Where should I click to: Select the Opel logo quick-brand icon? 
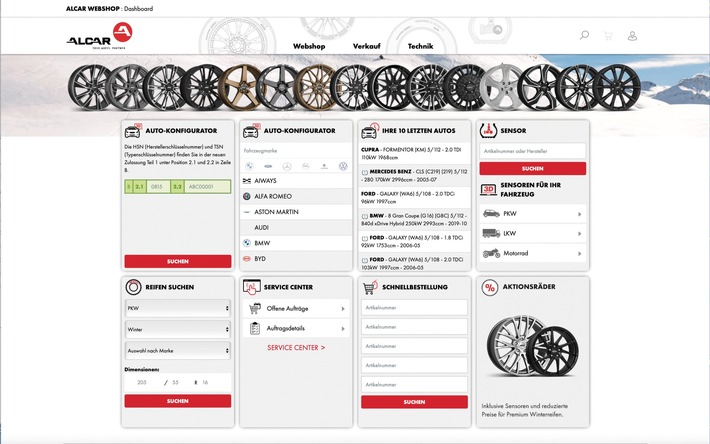(306, 166)
